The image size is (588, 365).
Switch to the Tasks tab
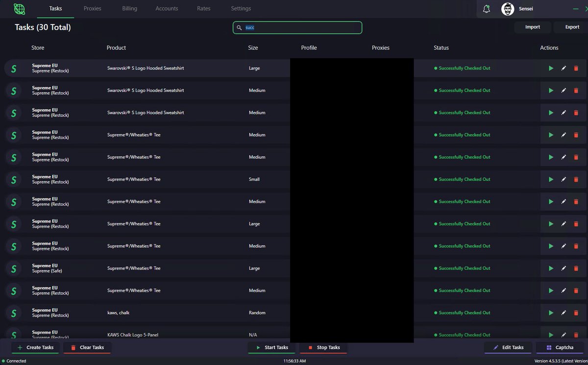tap(55, 9)
